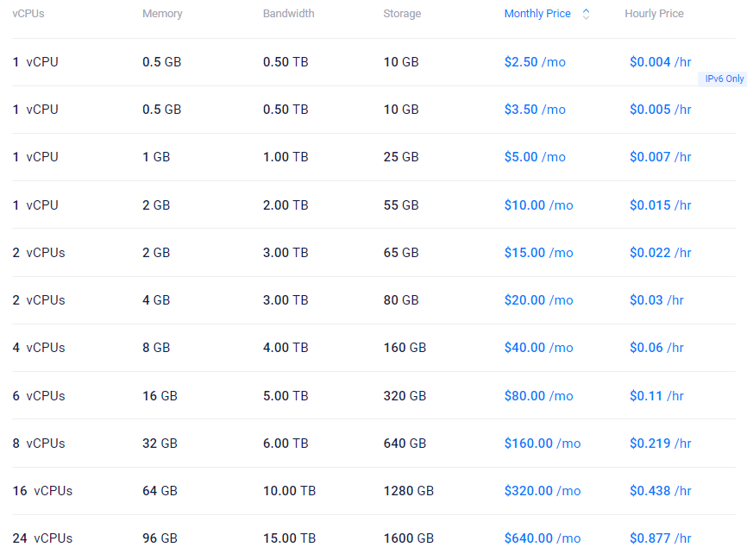
Task: Open the $5.00 /mo plan
Action: point(535,157)
